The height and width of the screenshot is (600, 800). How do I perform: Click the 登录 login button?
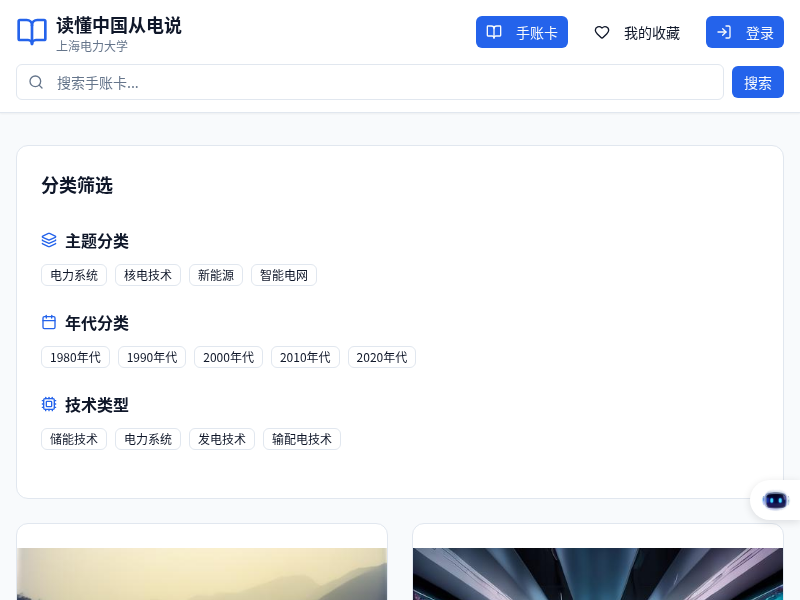click(745, 32)
